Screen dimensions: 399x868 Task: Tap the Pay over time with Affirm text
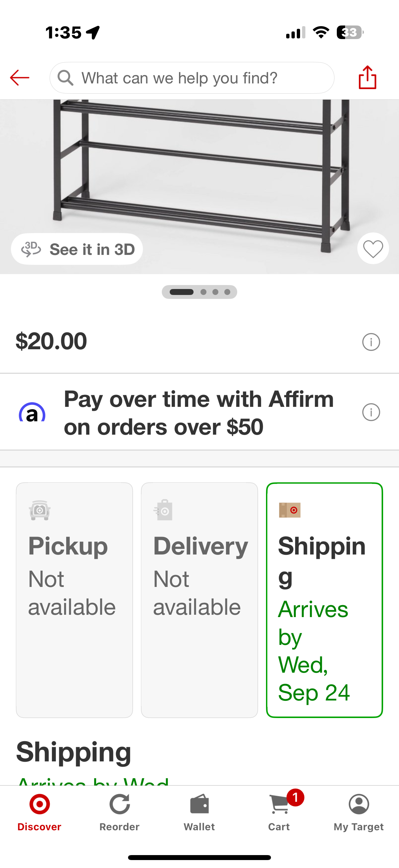pos(199,413)
